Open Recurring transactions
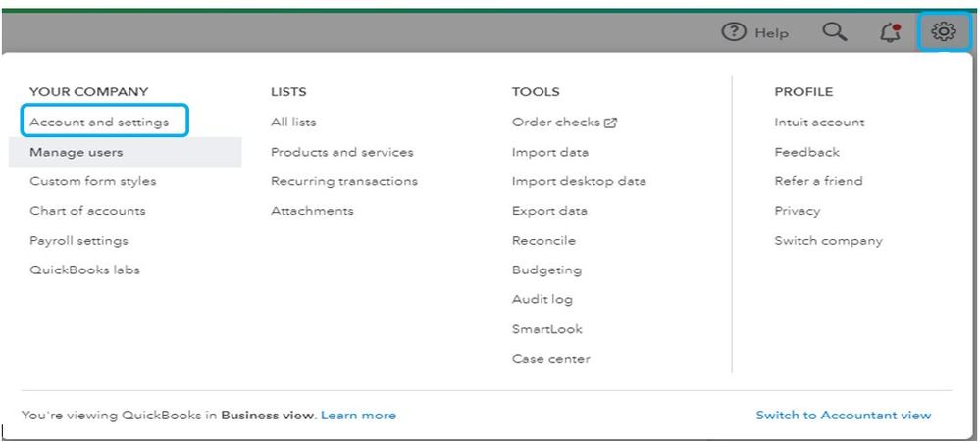 [343, 181]
